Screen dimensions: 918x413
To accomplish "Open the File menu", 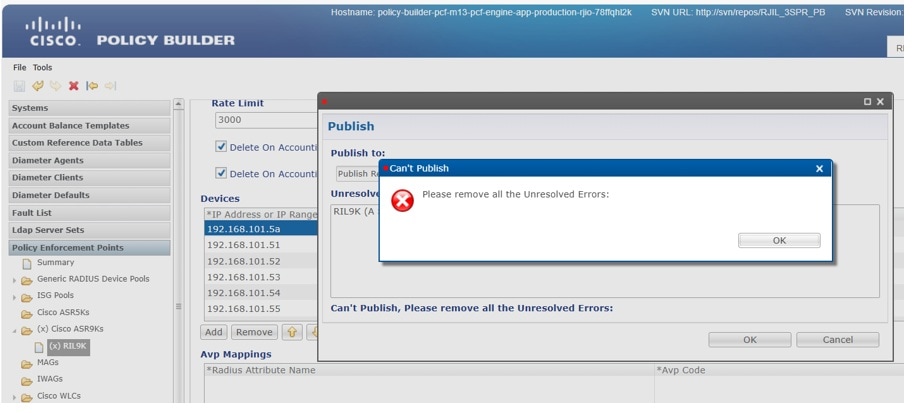I will click(19, 67).
